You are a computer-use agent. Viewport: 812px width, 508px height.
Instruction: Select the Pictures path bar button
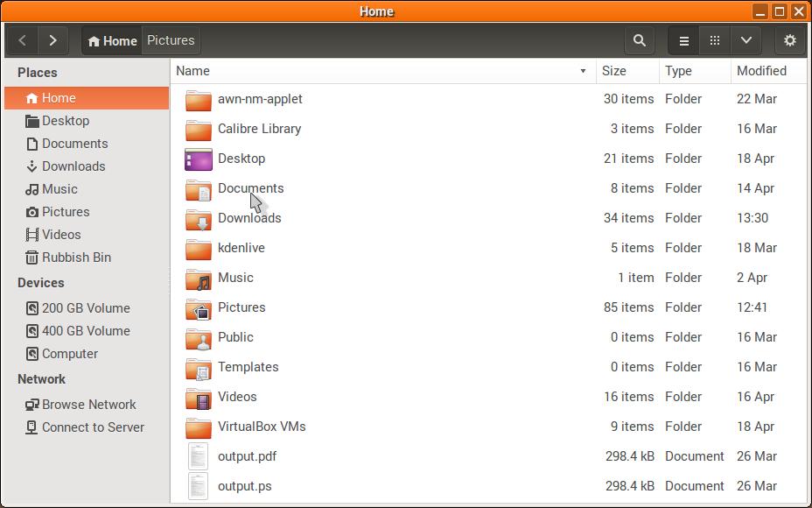171,40
